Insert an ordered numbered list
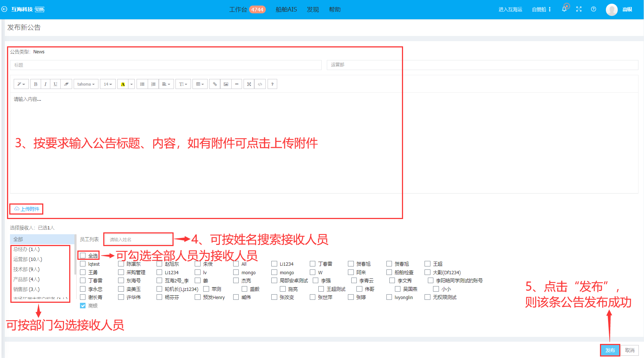 tap(153, 84)
